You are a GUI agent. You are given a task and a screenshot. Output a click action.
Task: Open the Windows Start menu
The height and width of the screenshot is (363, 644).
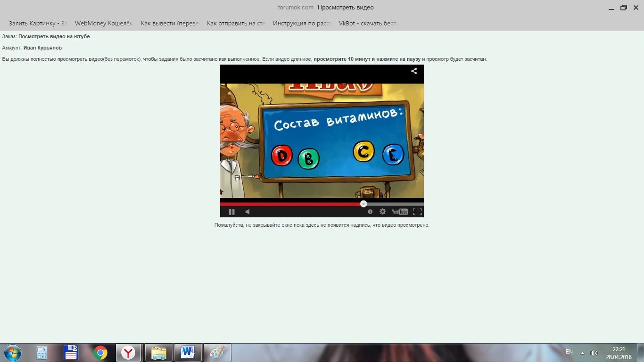pos(12,353)
